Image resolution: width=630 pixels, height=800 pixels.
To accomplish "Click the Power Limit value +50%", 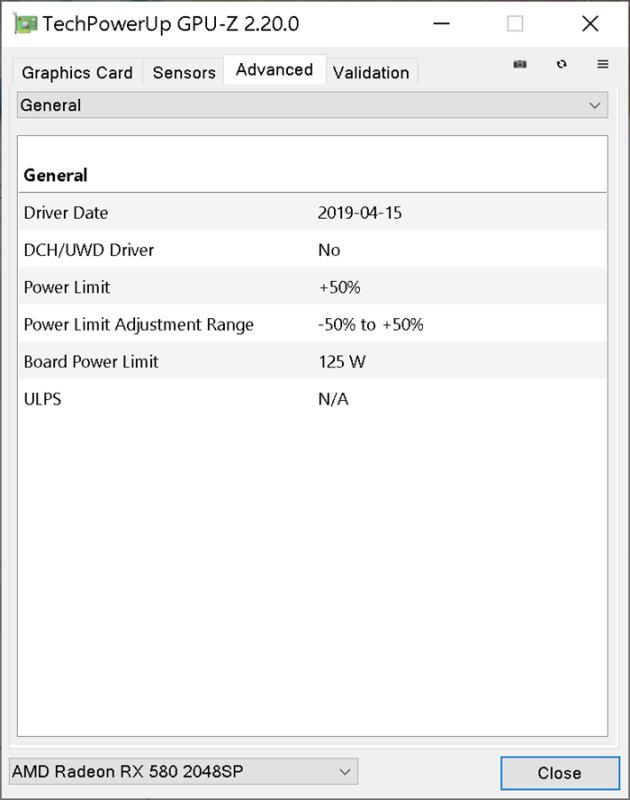I will coord(339,287).
